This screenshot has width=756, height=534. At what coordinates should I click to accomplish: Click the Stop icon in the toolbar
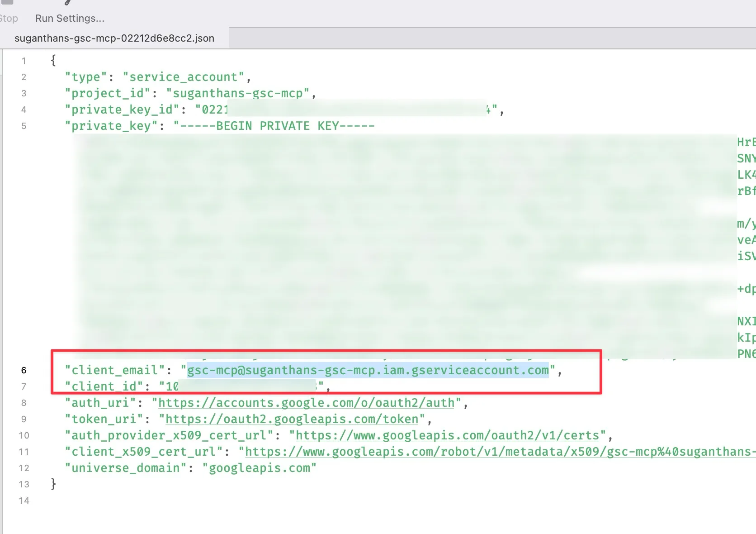[x=7, y=2]
